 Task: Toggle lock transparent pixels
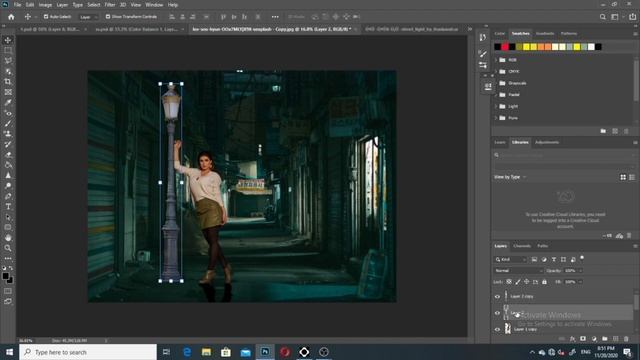pos(509,282)
